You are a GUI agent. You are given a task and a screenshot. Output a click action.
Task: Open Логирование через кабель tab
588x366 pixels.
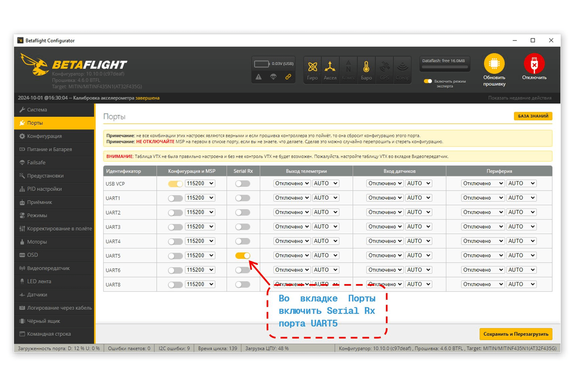point(54,308)
